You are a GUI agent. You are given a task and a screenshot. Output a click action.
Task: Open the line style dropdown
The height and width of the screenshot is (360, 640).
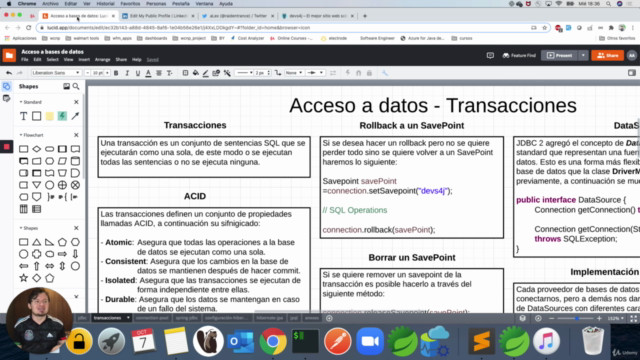click(x=244, y=73)
